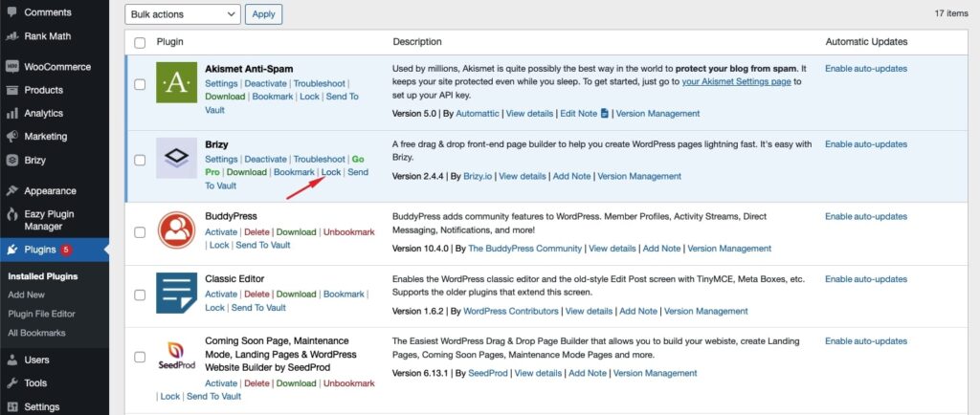Click the Products box icon

[11, 90]
